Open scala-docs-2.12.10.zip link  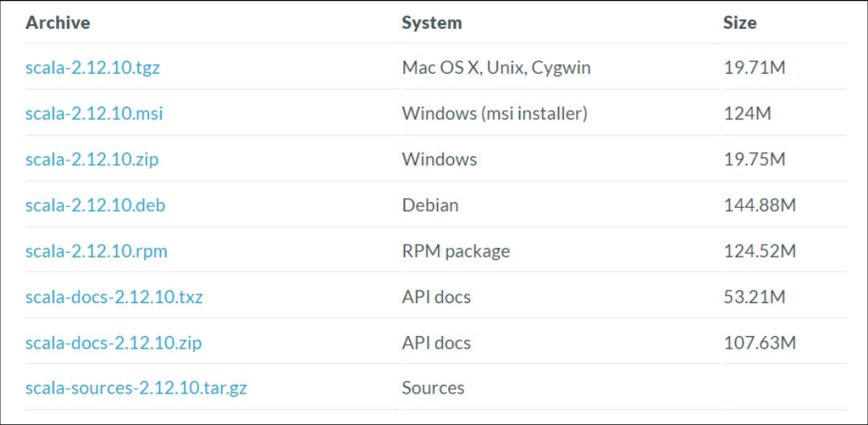113,343
